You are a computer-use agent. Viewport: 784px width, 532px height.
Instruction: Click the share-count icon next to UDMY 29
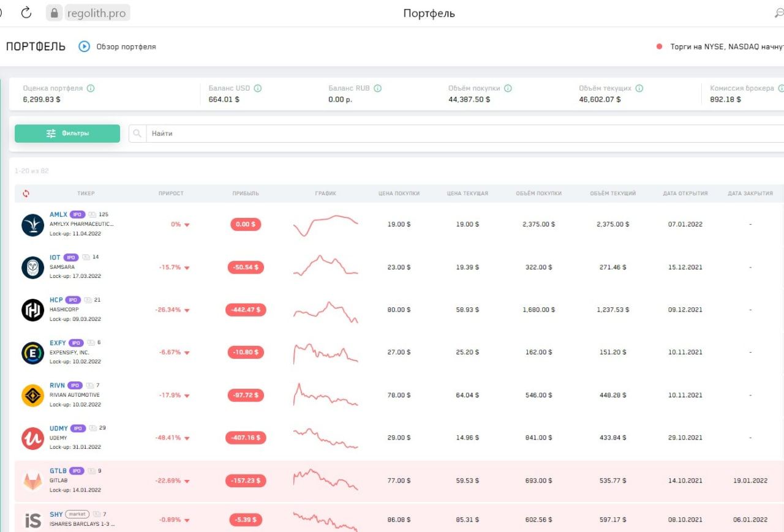(93, 429)
